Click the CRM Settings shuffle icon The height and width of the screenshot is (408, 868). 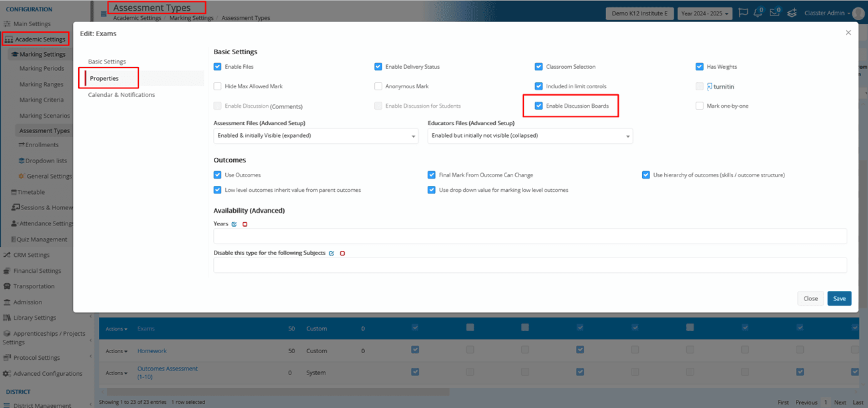[7, 255]
